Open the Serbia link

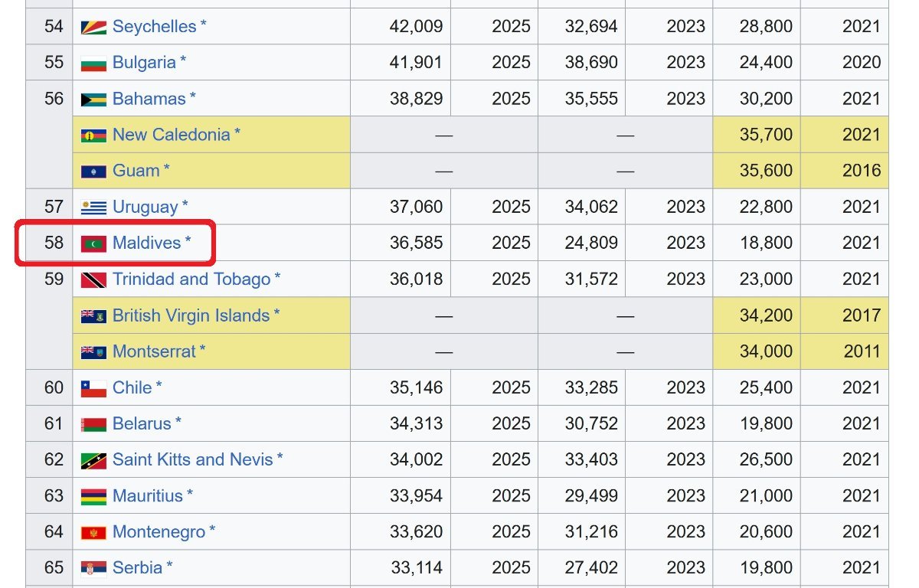(137, 567)
